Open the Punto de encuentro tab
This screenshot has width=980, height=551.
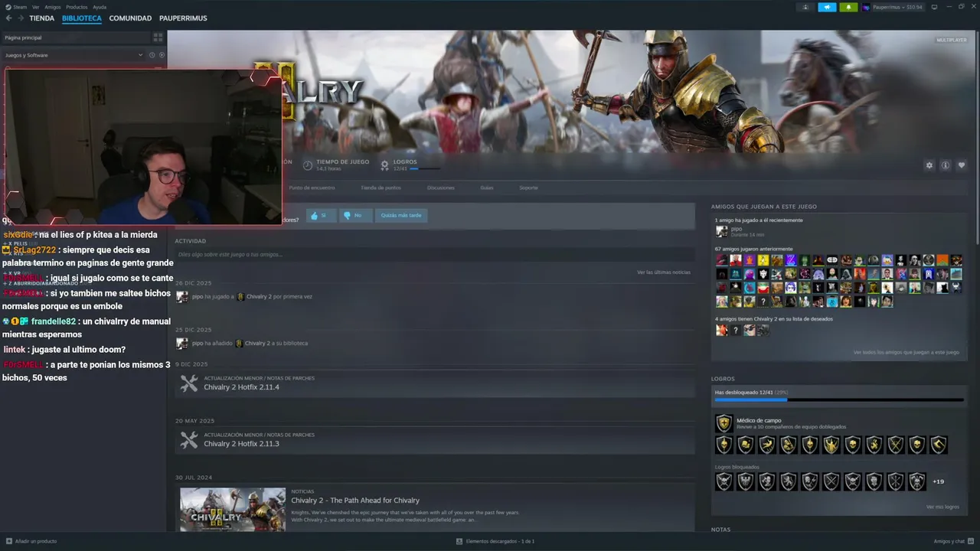(x=312, y=187)
